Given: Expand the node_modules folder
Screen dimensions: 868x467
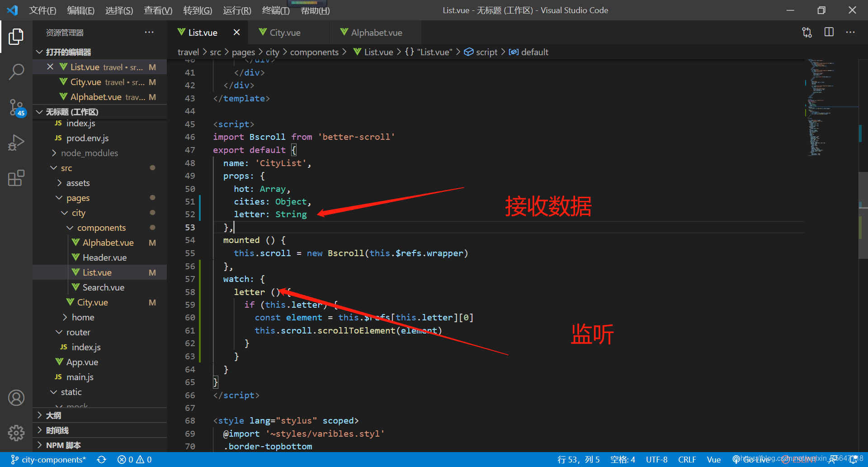Looking at the screenshot, I should 89,153.
